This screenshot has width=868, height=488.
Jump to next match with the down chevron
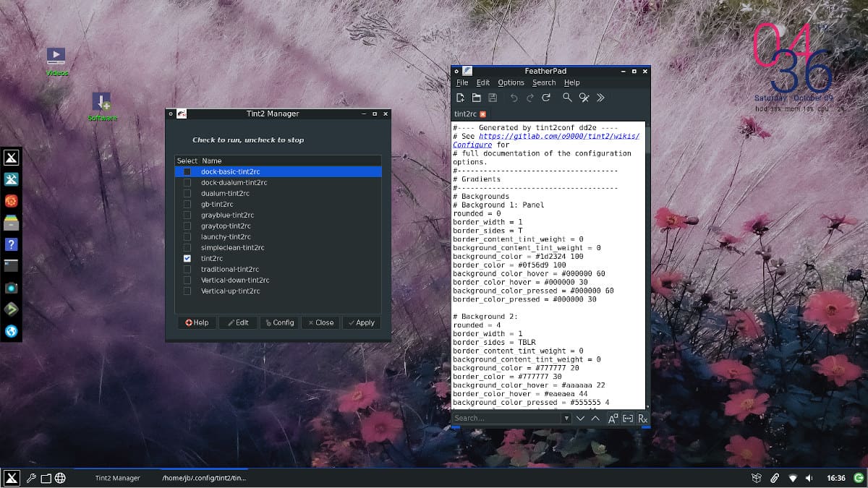pyautogui.click(x=580, y=419)
